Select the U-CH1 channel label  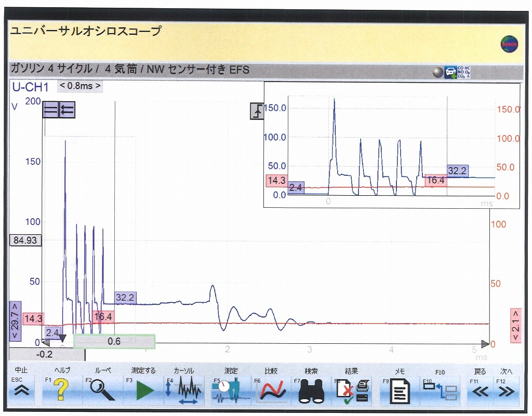coord(31,87)
